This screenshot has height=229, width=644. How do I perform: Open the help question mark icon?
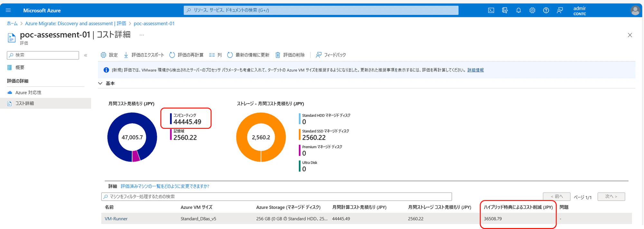click(x=546, y=10)
